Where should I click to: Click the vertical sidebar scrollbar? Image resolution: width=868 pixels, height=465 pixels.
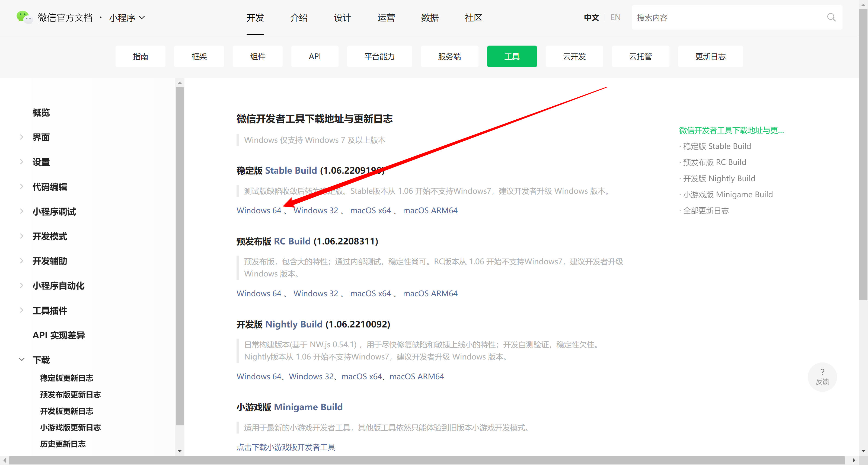(x=180, y=236)
